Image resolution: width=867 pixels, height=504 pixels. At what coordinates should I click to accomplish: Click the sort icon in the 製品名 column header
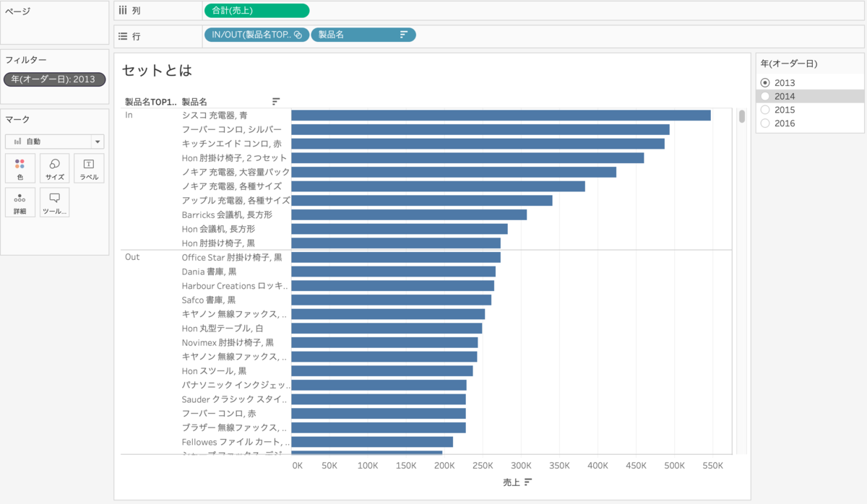point(275,101)
